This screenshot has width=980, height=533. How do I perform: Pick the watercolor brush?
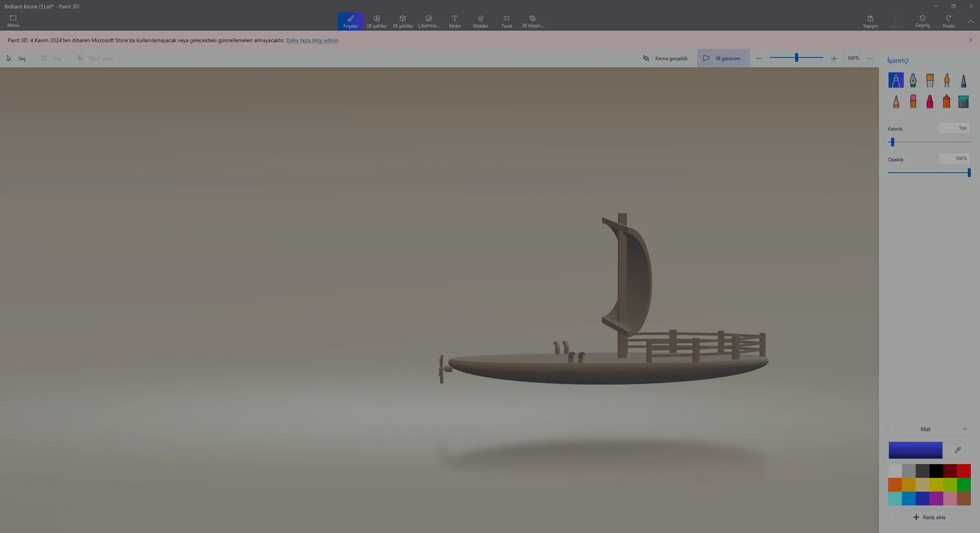pyautogui.click(x=947, y=80)
